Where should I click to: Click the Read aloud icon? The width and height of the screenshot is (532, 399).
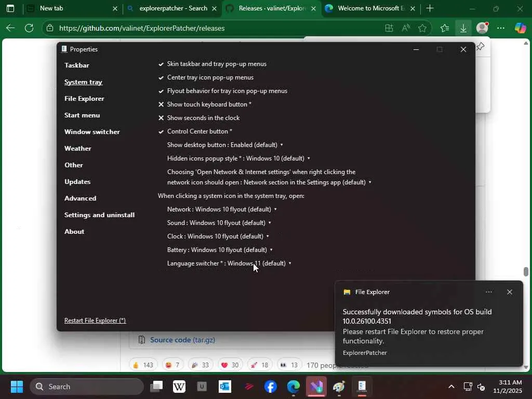406,28
